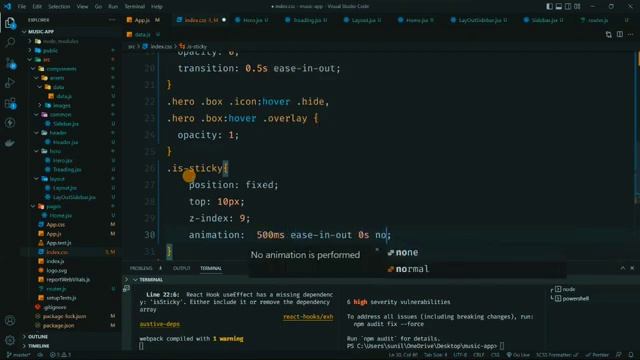The width and height of the screenshot is (640, 360).
Task: Open editor More Actions ellipsis
Action: tap(631, 35)
